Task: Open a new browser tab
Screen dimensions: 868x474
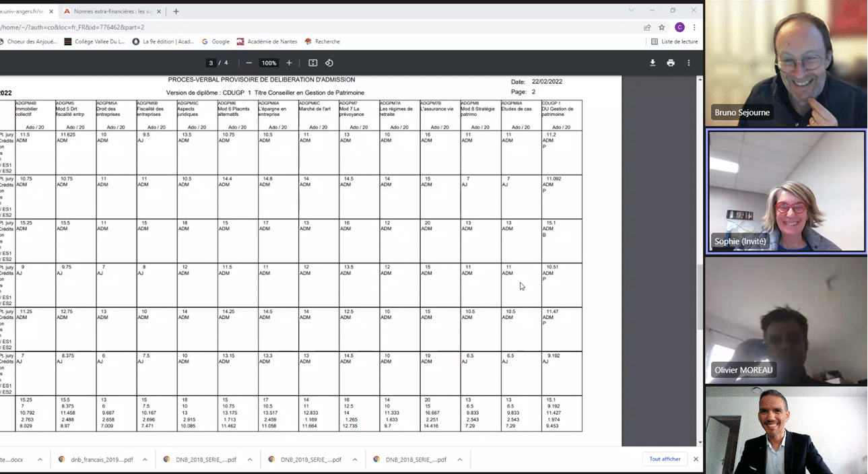Action: pyautogui.click(x=176, y=11)
